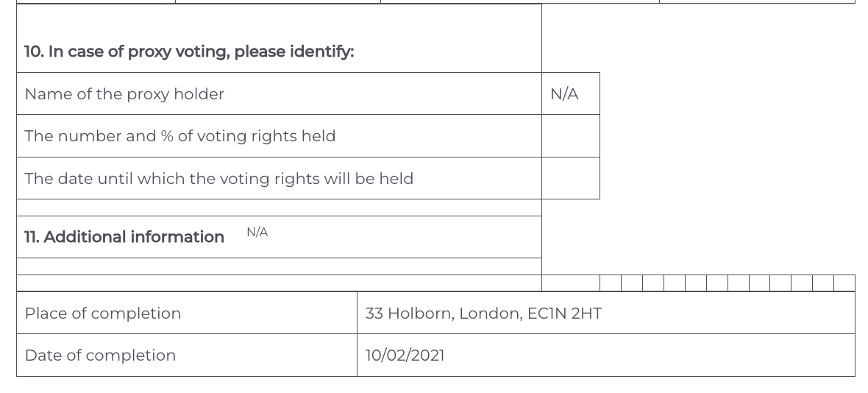This screenshot has width=868, height=393.
Task: Select the "Date of completion" label cell
Action: (x=100, y=355)
